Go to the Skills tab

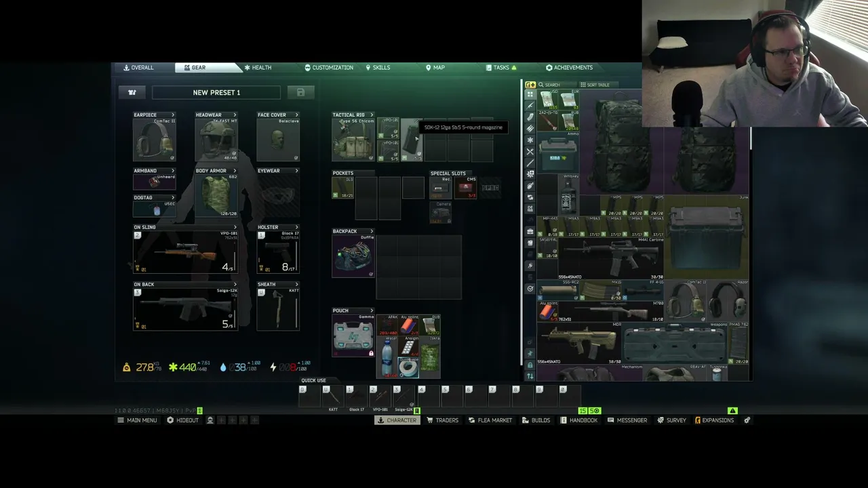click(x=378, y=68)
